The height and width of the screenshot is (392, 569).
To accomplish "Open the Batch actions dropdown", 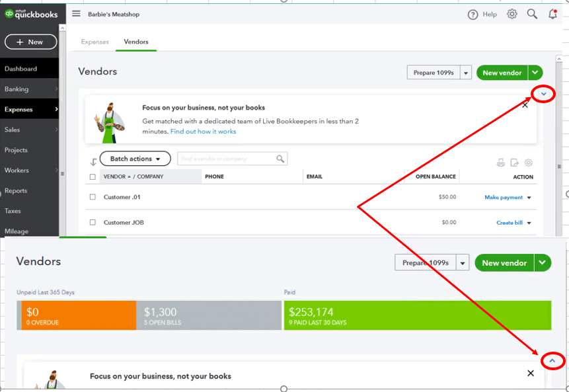I will [135, 159].
